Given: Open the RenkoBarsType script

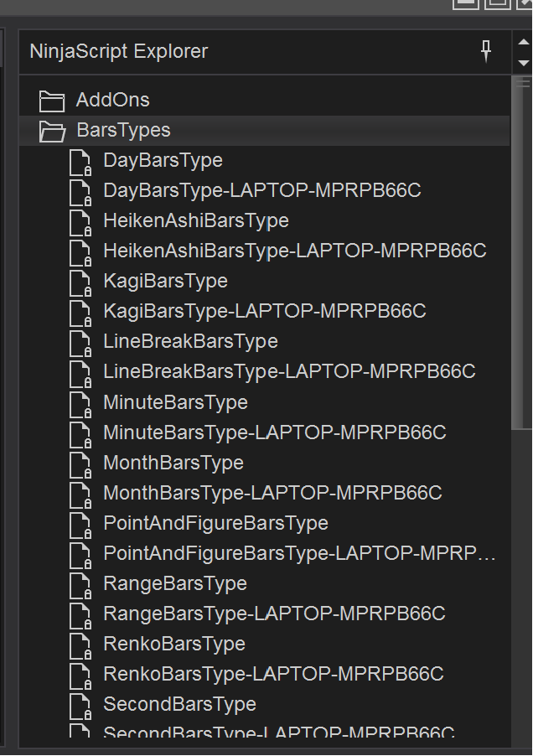Looking at the screenshot, I should 174,644.
